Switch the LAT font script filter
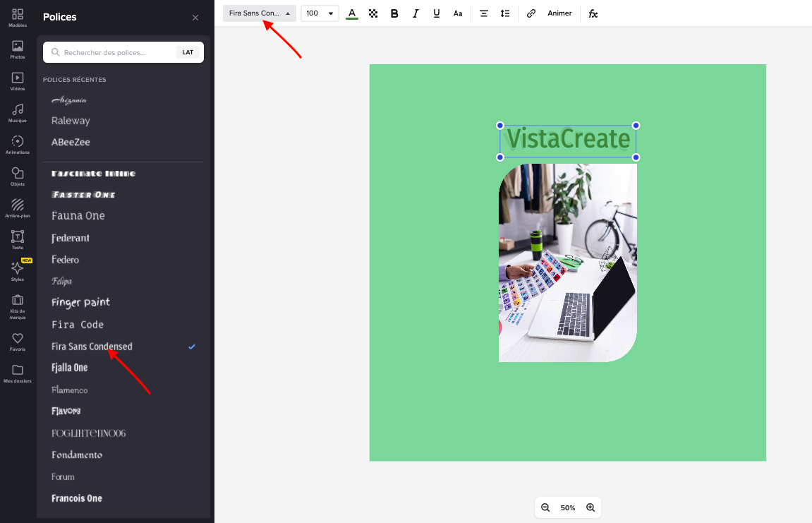The width and height of the screenshot is (812, 523). tap(188, 52)
